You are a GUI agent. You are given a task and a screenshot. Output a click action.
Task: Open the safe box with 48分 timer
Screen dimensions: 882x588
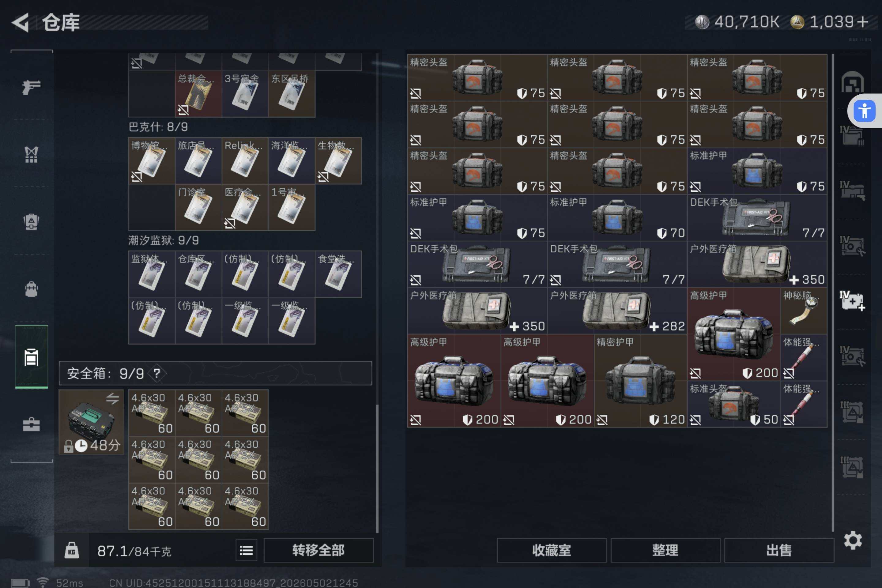click(x=91, y=422)
